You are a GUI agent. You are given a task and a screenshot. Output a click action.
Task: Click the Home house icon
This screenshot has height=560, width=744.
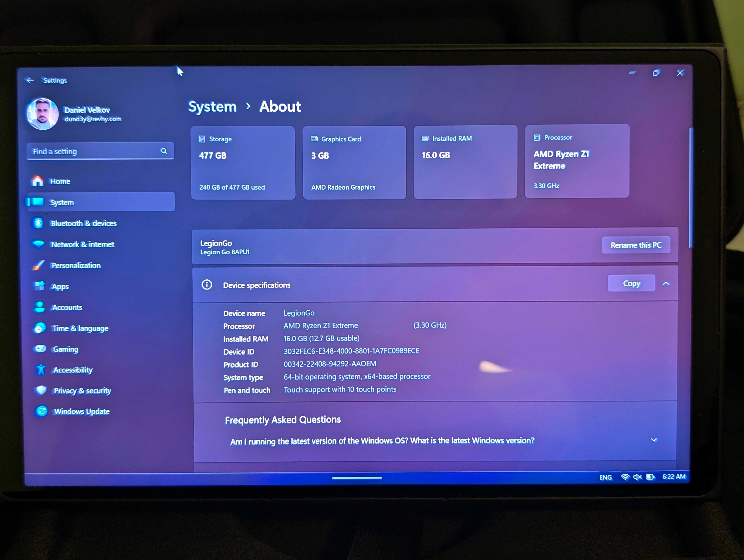click(38, 181)
